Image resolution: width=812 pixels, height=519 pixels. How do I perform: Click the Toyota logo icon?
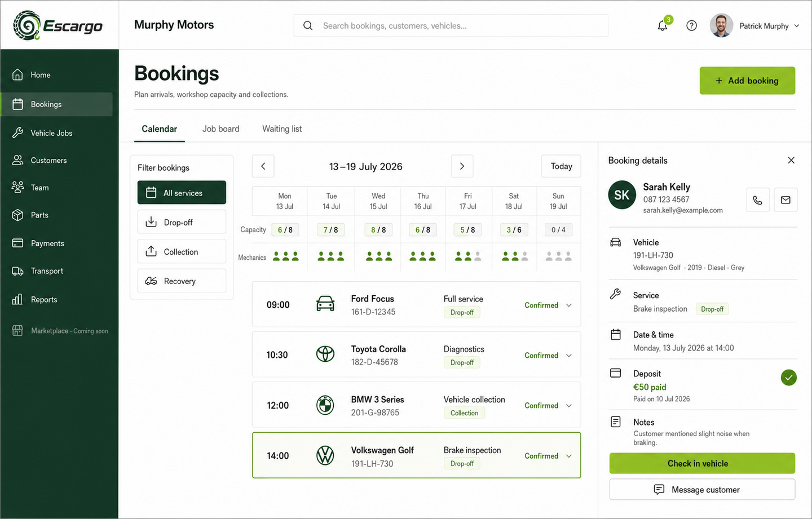(325, 354)
